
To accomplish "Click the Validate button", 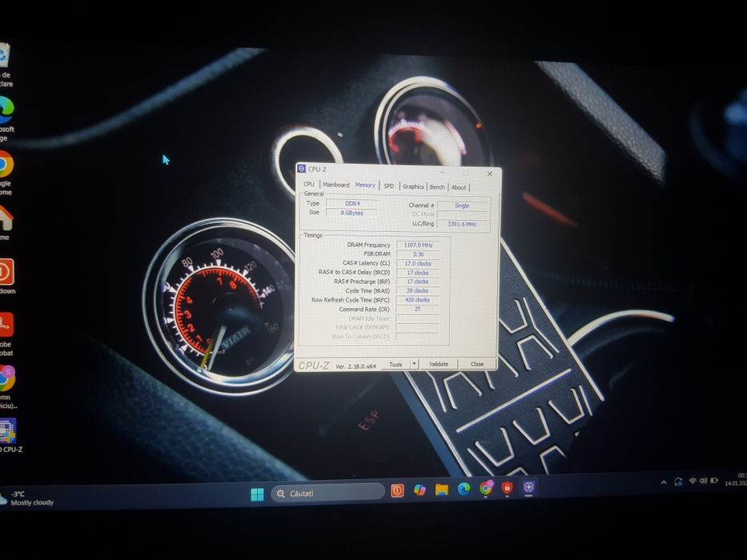I will pyautogui.click(x=439, y=364).
